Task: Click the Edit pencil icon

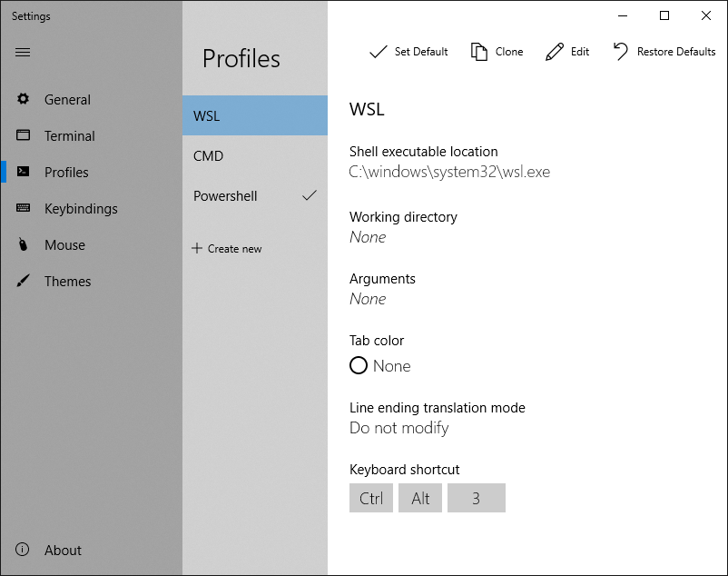Action: coord(555,52)
